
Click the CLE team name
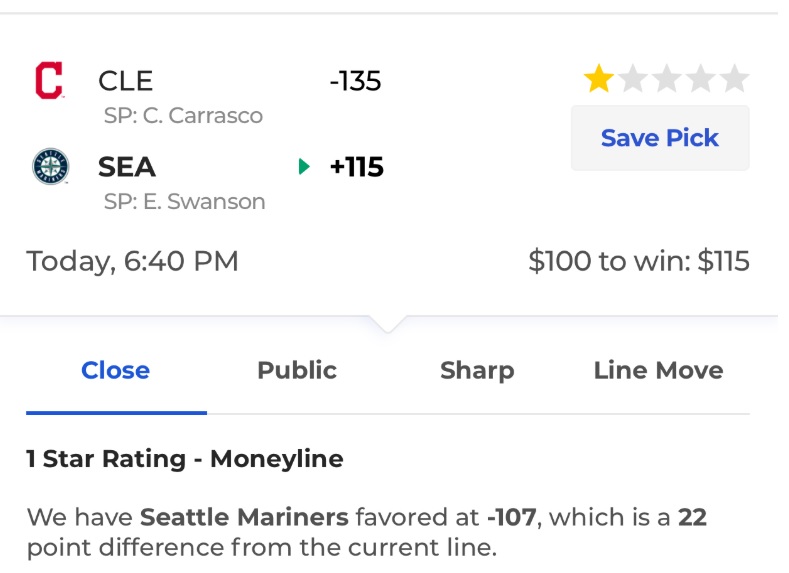[x=125, y=81]
